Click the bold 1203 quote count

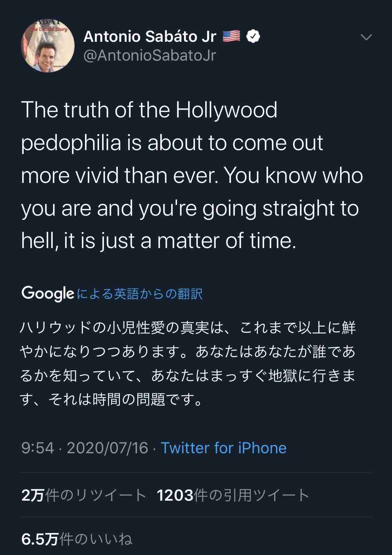175,495
